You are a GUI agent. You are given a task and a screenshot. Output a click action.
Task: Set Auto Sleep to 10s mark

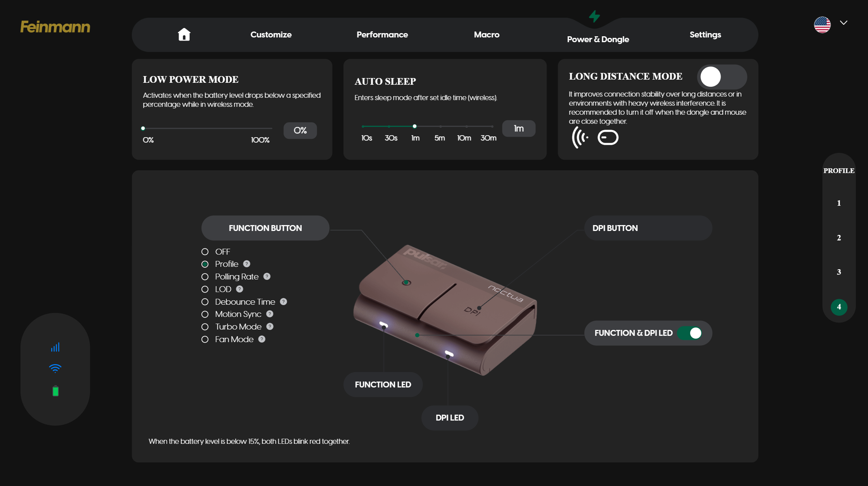pyautogui.click(x=363, y=126)
